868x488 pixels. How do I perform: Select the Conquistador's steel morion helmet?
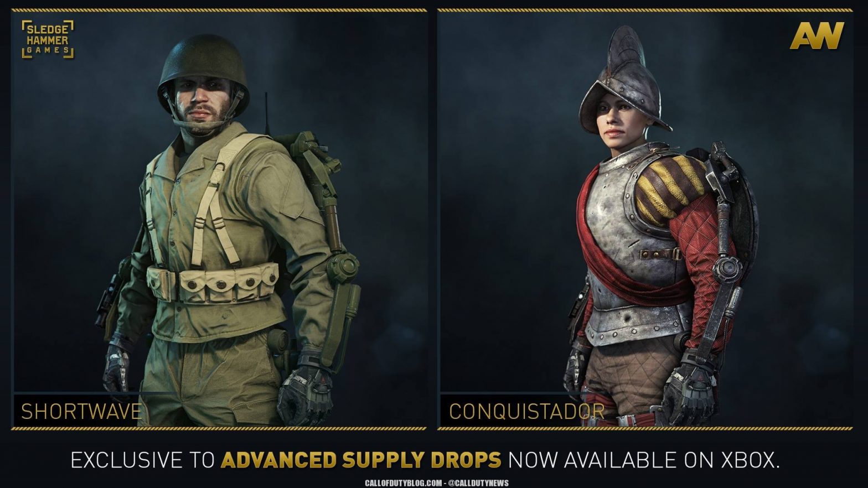coord(626,80)
